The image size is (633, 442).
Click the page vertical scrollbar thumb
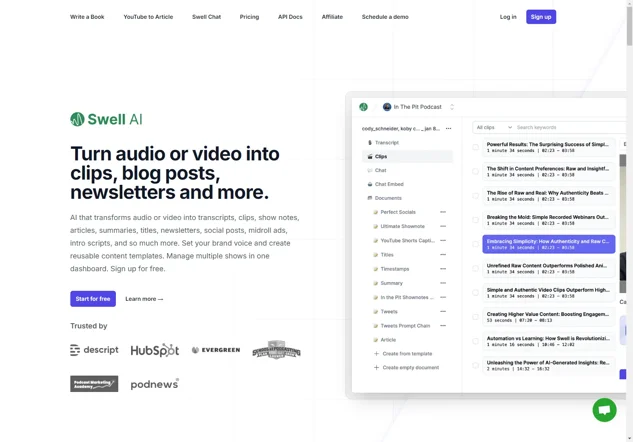[x=629, y=25]
